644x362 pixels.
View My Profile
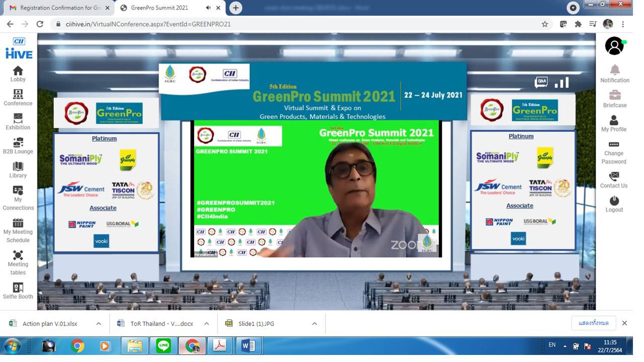tap(614, 124)
